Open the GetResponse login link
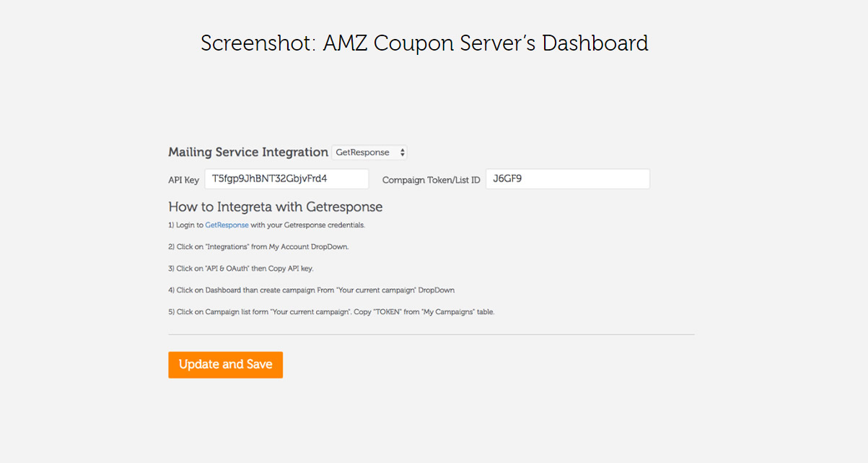 pos(227,225)
